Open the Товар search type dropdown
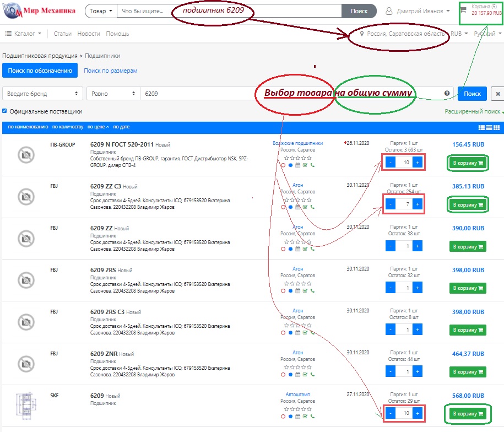The width and height of the screenshot is (504, 432). [101, 11]
